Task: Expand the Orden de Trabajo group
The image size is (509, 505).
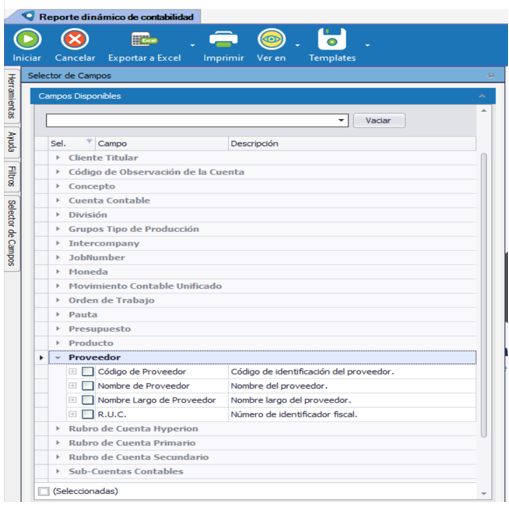Action: [x=58, y=300]
